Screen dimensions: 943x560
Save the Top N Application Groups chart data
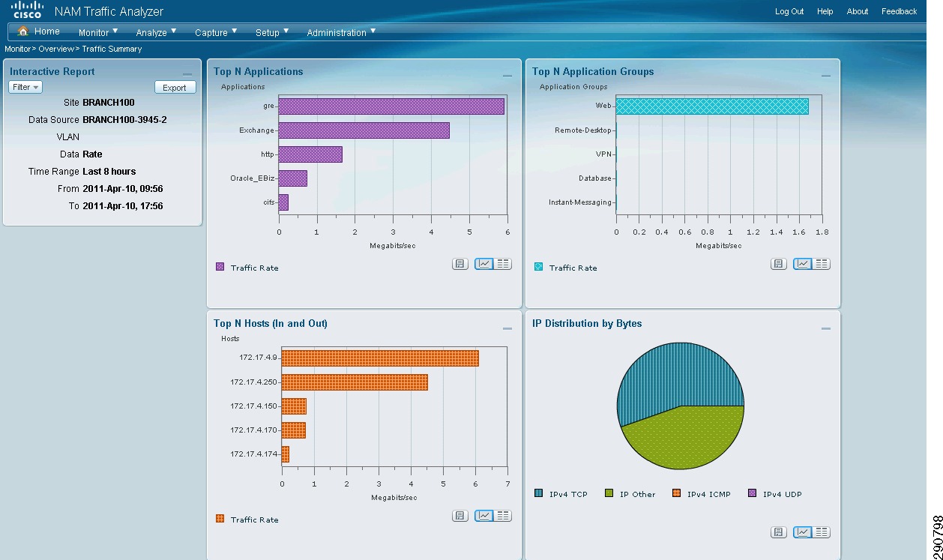779,264
